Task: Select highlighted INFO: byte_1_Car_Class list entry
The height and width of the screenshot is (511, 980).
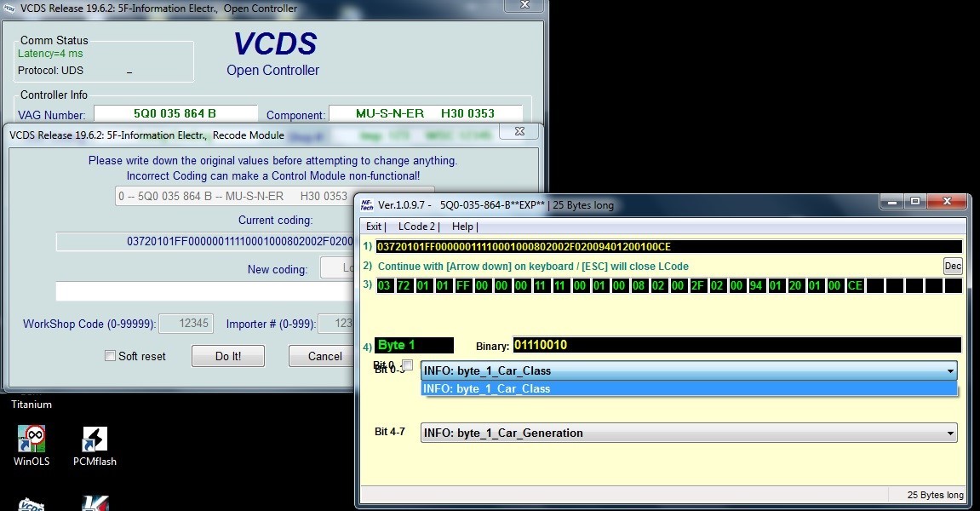Action: tap(689, 388)
